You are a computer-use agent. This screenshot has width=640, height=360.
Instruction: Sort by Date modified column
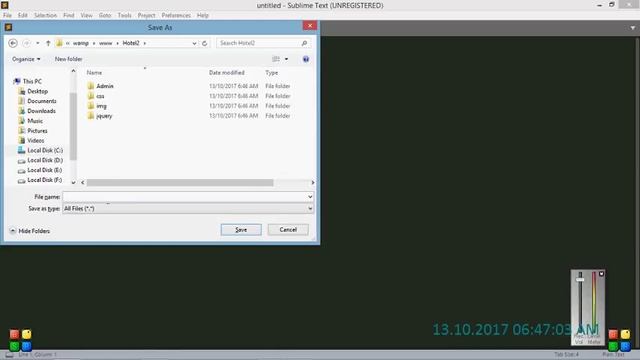pyautogui.click(x=227, y=73)
